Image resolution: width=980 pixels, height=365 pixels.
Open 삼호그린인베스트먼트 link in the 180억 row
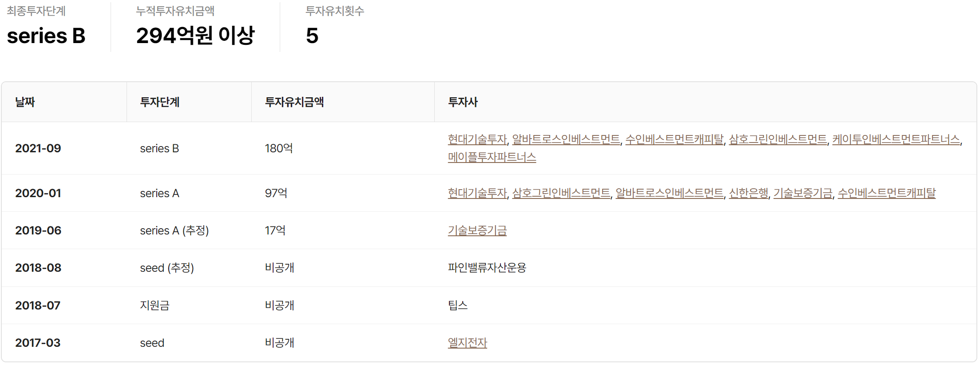[x=778, y=139]
